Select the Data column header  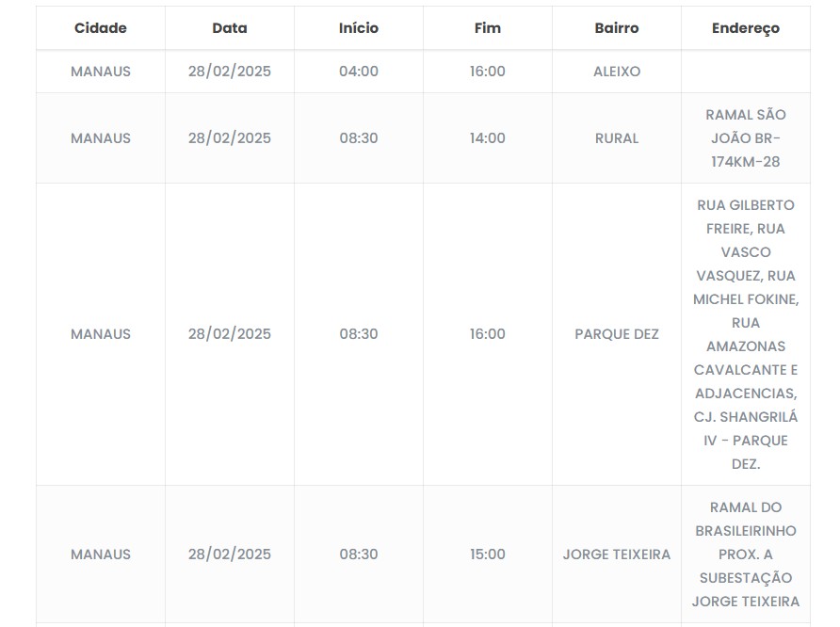point(230,28)
